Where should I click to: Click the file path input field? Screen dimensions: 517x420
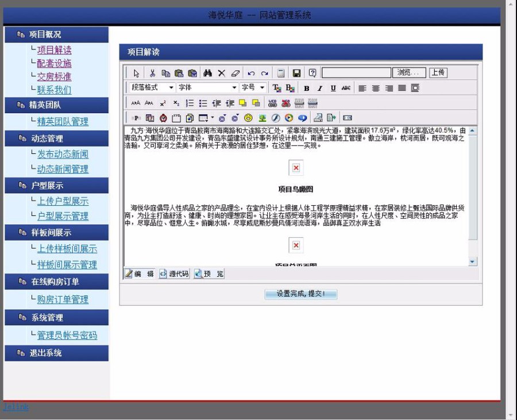click(356, 72)
